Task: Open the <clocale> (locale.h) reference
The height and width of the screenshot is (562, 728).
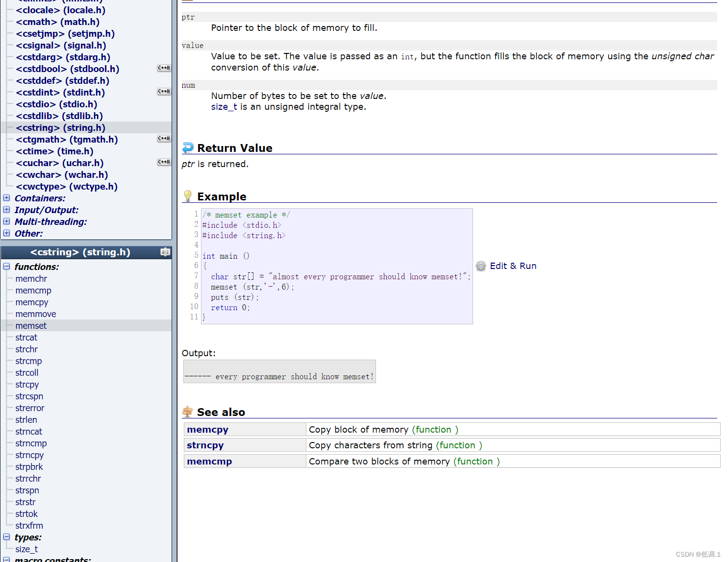Action: [61, 10]
